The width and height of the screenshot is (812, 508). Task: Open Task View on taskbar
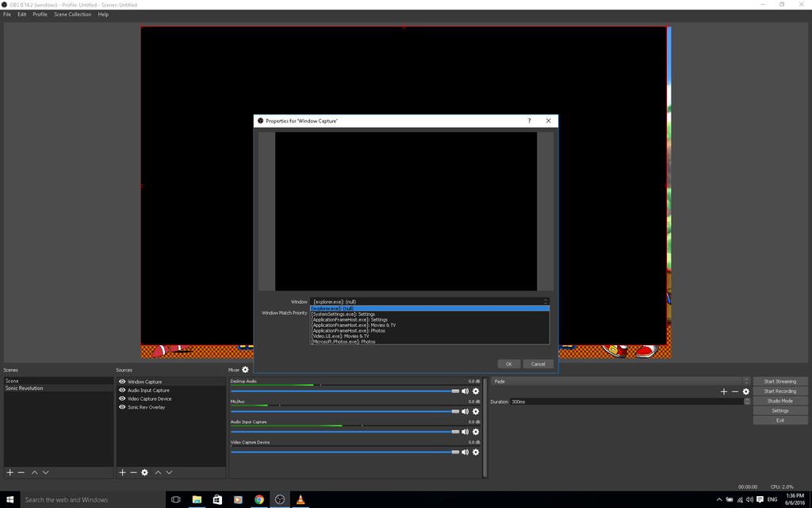pos(176,500)
